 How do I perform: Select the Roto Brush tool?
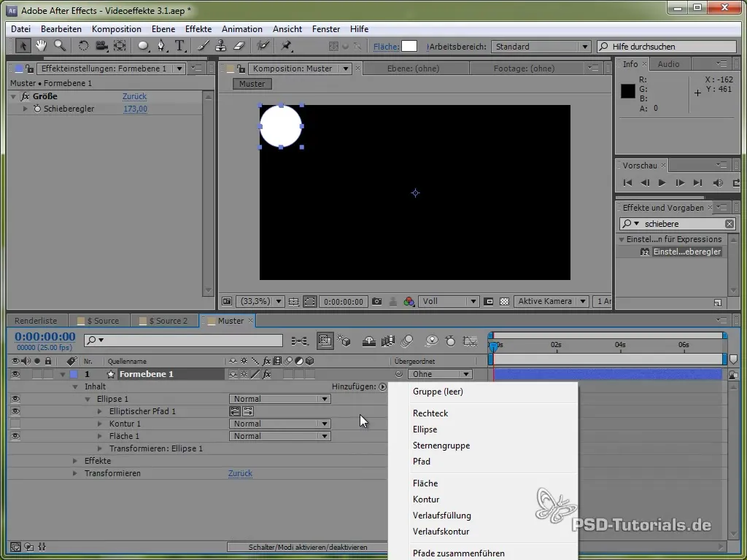click(x=263, y=46)
